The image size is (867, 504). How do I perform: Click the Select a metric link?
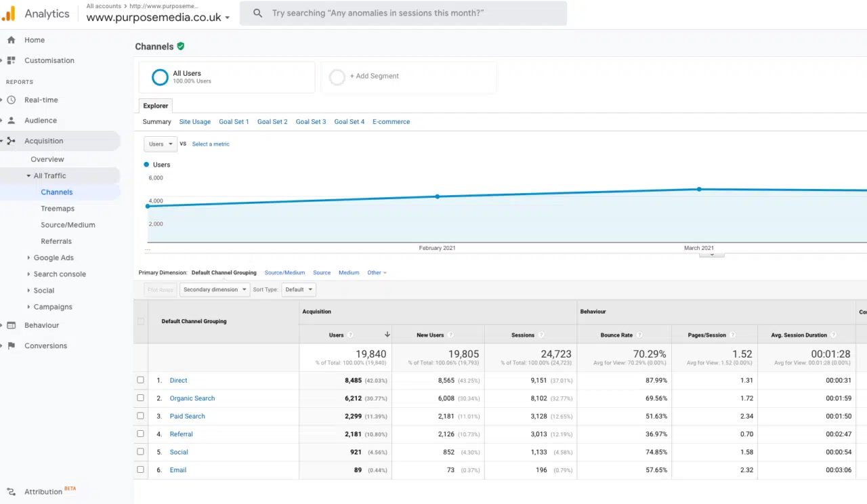point(211,144)
